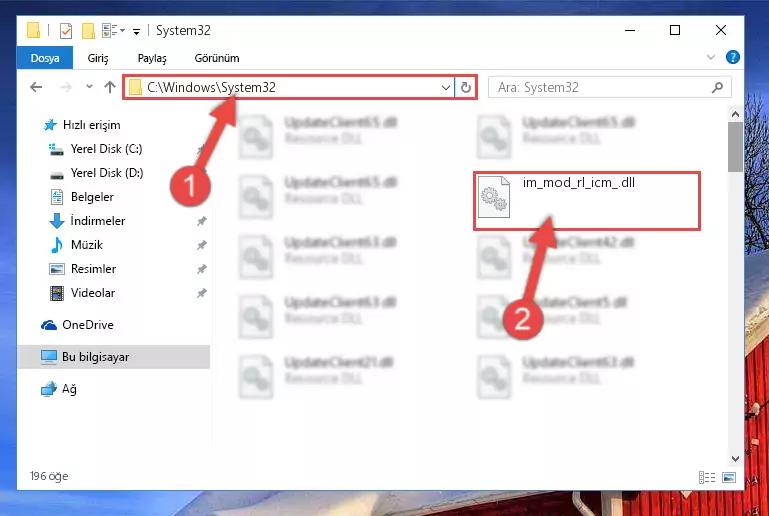Click the forward navigation arrow
The image size is (769, 516).
65,87
